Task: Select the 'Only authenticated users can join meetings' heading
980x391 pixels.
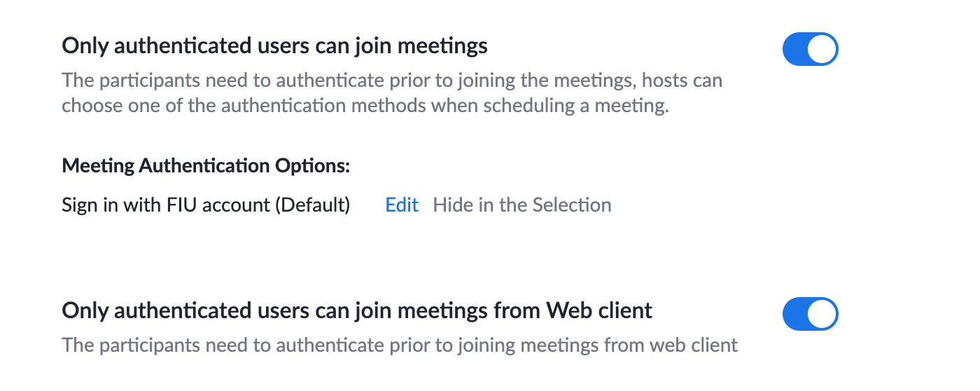Action: tap(274, 46)
